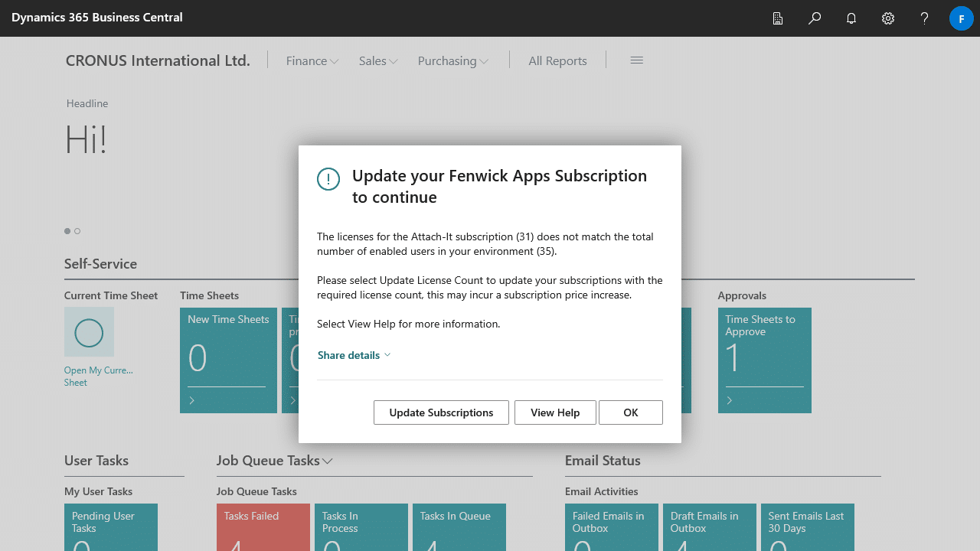Open the user account avatar
Image resolution: width=980 pixels, height=551 pixels.
(961, 18)
